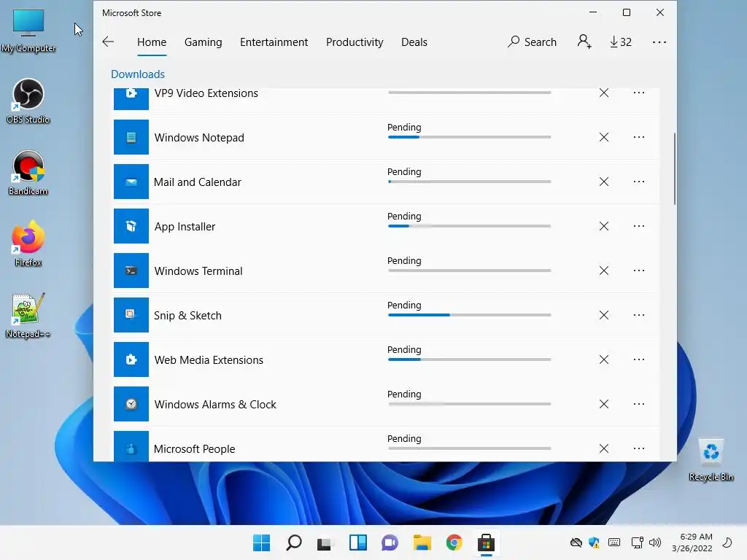Open the volume icon in system tray
The image size is (747, 560).
click(x=655, y=542)
